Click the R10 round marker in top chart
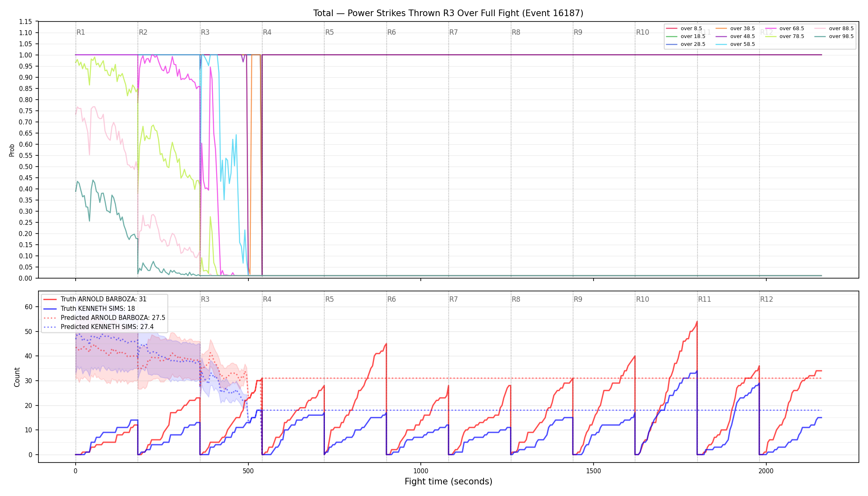The image size is (868, 496). coord(642,32)
